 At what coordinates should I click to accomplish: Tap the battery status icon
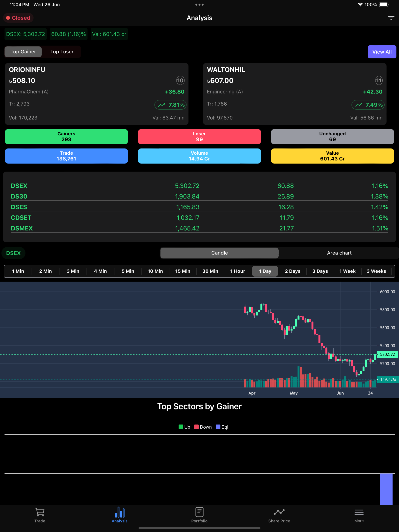384,4
